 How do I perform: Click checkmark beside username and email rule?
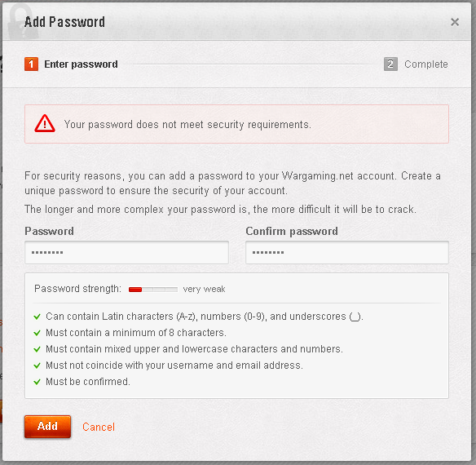click(37, 365)
